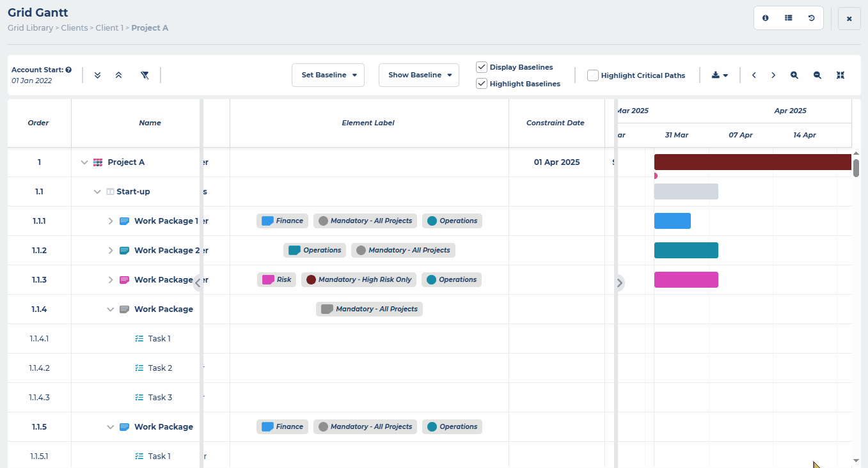Click the Constraint Date column header
This screenshot has width=868, height=468.
click(x=555, y=123)
